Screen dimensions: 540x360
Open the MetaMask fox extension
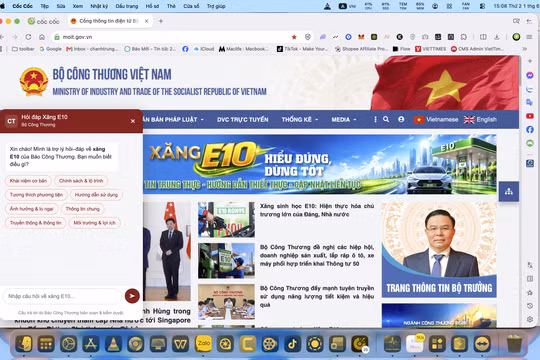coord(361,37)
